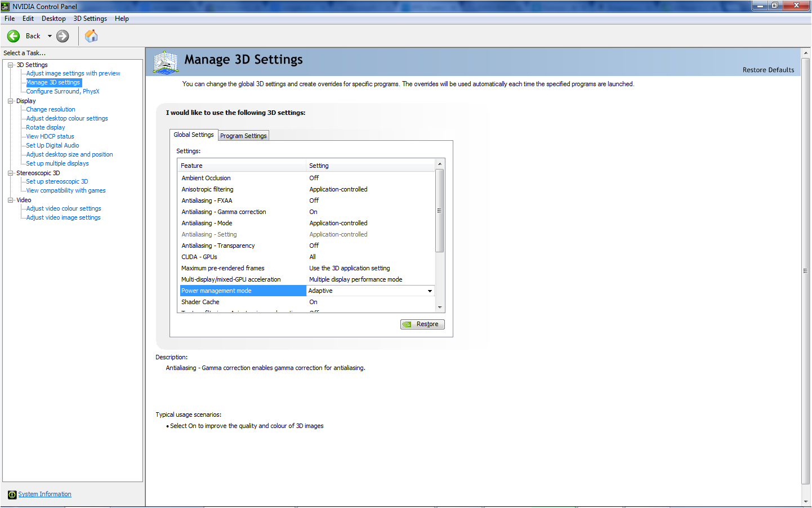Open Set up stereoscopic 3D

coord(57,181)
